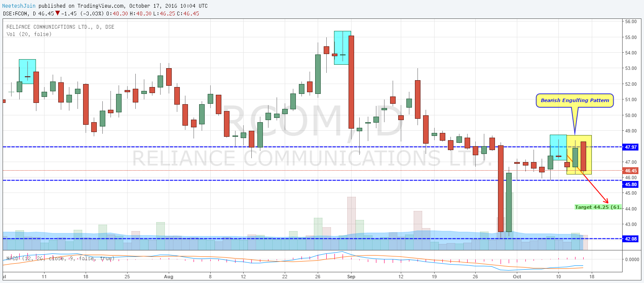Click the 43.00 price axis tick
This screenshot has height=283, width=644.
[631, 224]
